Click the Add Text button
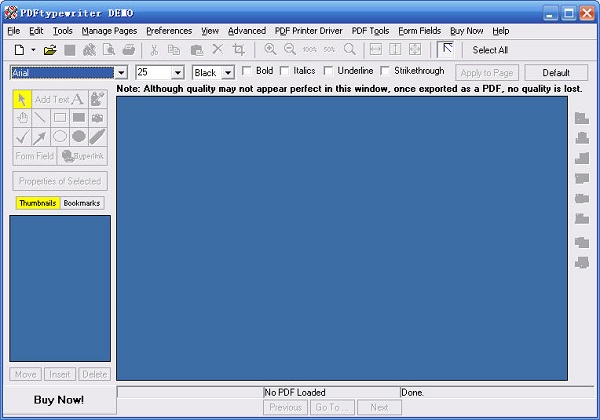 [x=60, y=99]
